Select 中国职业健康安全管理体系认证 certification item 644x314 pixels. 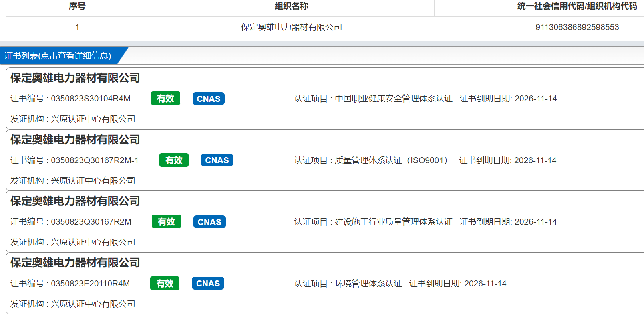pyautogui.click(x=393, y=99)
